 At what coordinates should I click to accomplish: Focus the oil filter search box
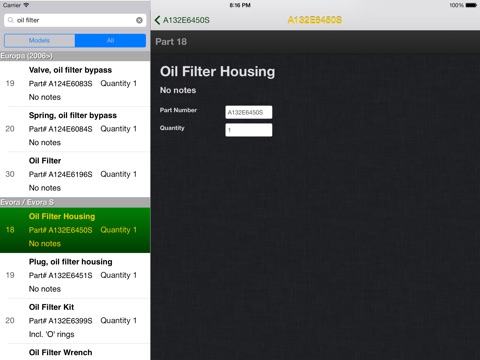tap(75, 20)
